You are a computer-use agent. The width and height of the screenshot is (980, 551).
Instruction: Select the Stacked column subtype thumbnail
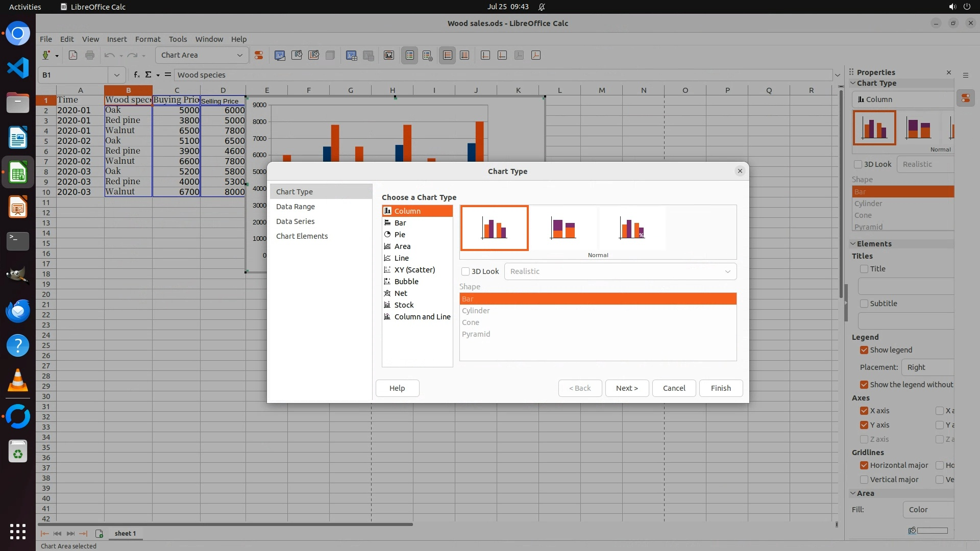pyautogui.click(x=563, y=228)
